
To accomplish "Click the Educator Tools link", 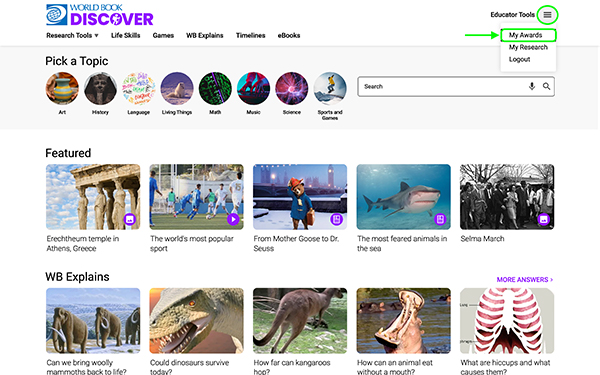I will click(x=512, y=15).
